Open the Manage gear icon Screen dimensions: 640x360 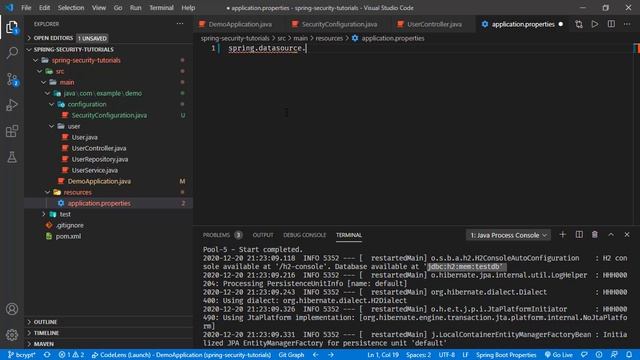point(12,335)
